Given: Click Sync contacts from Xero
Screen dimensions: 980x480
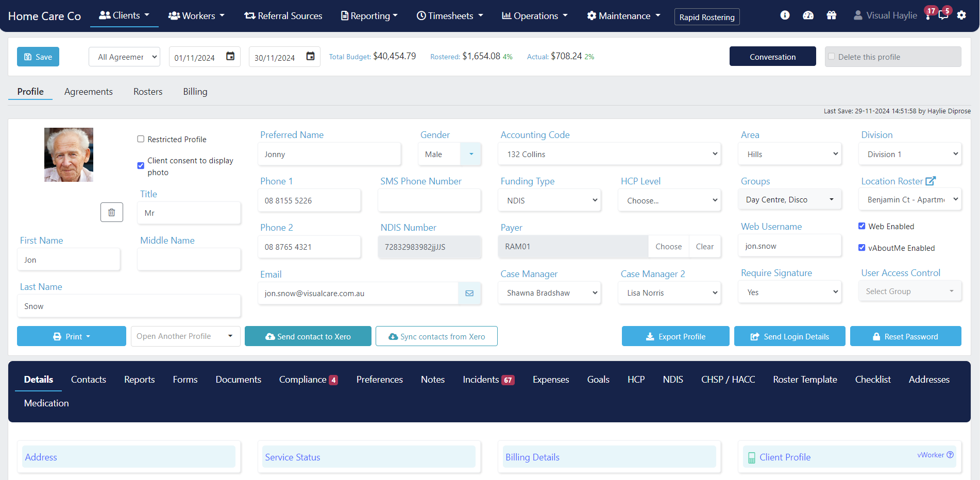Looking at the screenshot, I should click(x=436, y=336).
